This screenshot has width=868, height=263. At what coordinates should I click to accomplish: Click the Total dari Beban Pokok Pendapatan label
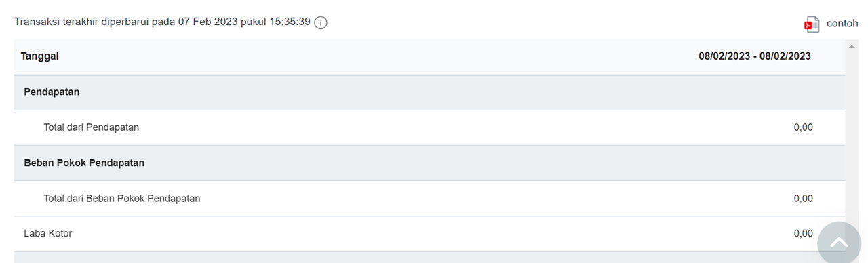pos(122,199)
